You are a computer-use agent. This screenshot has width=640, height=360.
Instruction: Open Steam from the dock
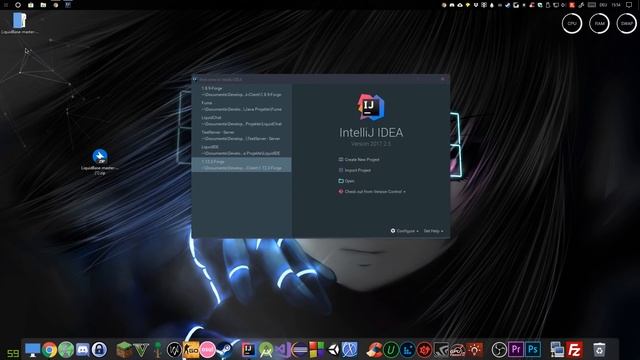click(x=224, y=350)
